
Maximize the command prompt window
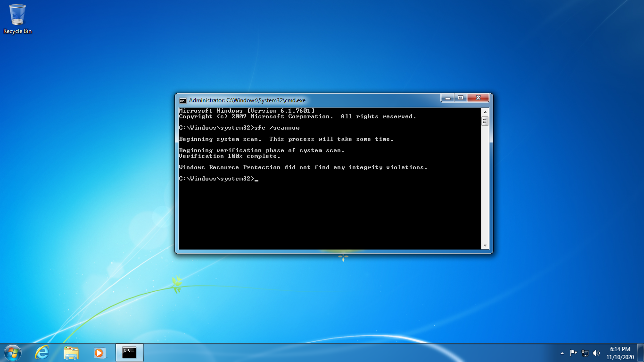click(x=461, y=98)
